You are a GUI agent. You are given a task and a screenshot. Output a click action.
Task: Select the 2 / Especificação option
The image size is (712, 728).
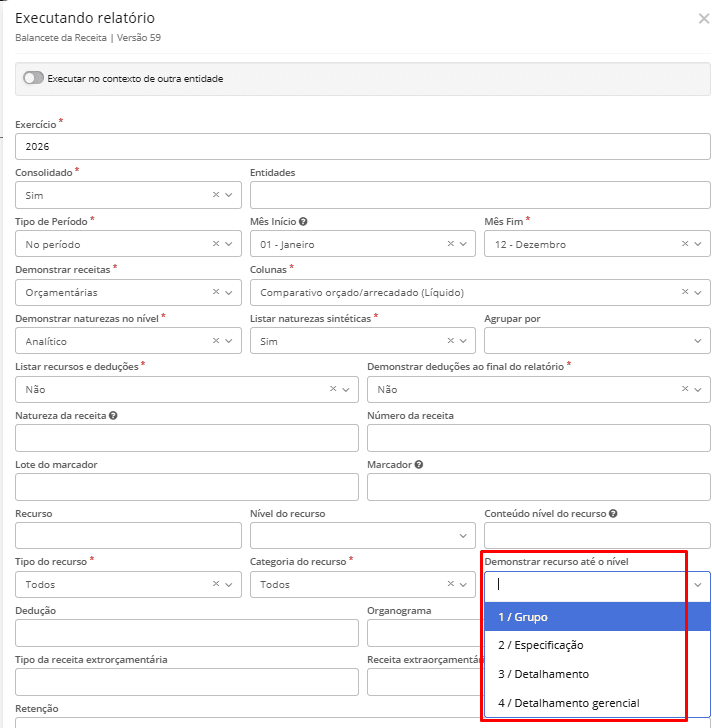597,645
